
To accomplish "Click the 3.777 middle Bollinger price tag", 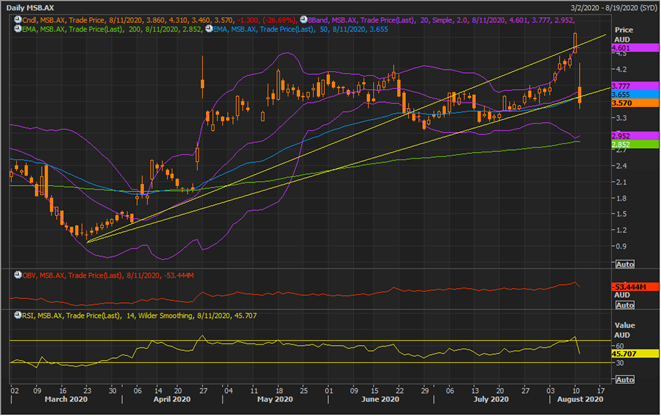I will pyautogui.click(x=635, y=86).
